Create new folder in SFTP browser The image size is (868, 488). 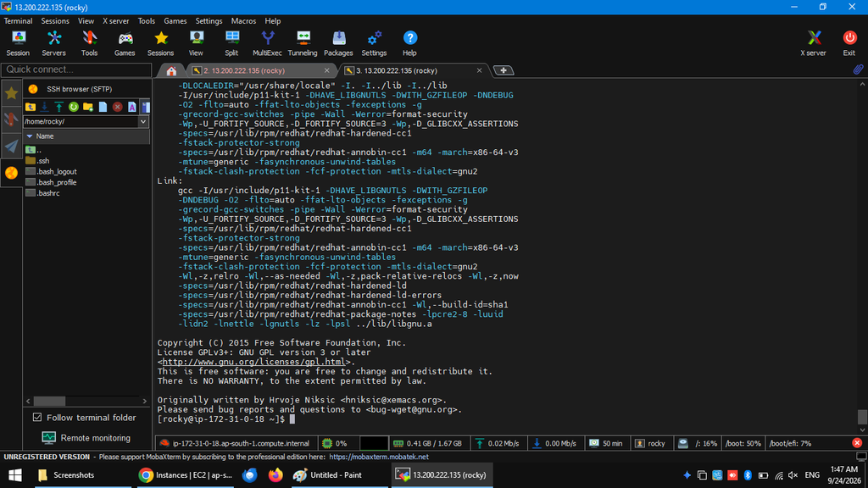88,107
